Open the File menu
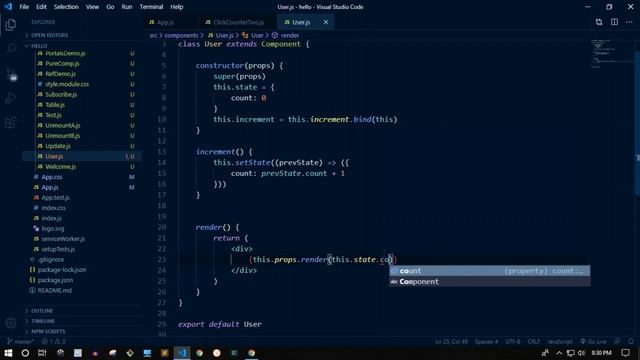Screen dimensions: 640x360 pyautogui.click(x=24, y=7)
